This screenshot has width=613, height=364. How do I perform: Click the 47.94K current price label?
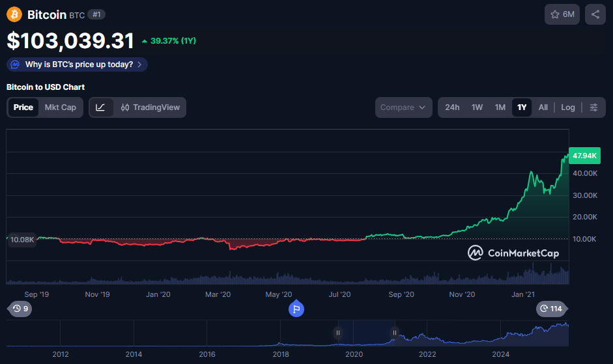584,156
